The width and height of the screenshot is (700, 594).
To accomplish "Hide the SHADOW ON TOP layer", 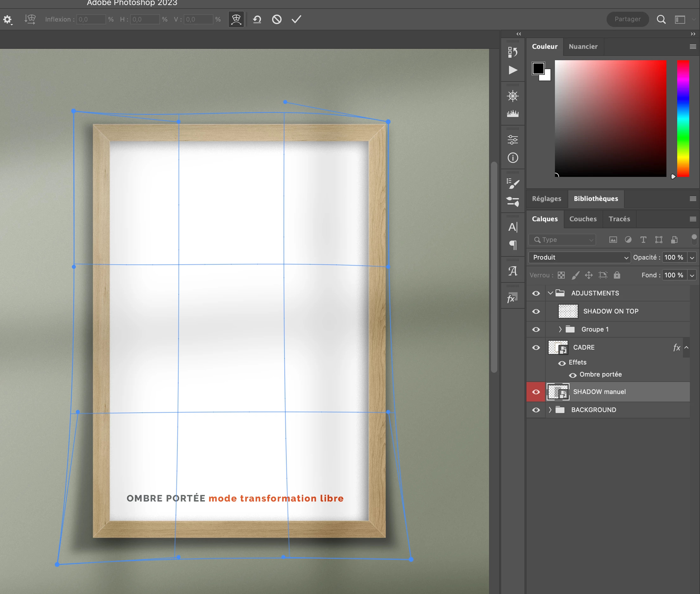I will 536,312.
